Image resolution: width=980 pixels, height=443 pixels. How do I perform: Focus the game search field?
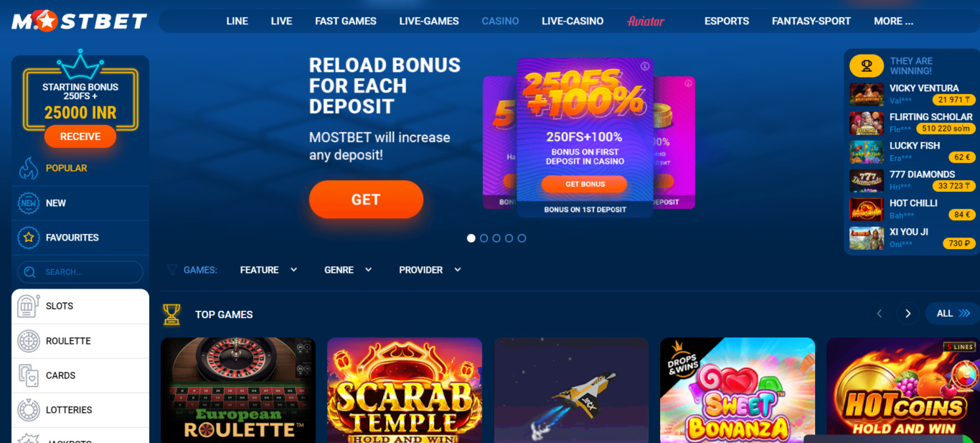coord(80,272)
